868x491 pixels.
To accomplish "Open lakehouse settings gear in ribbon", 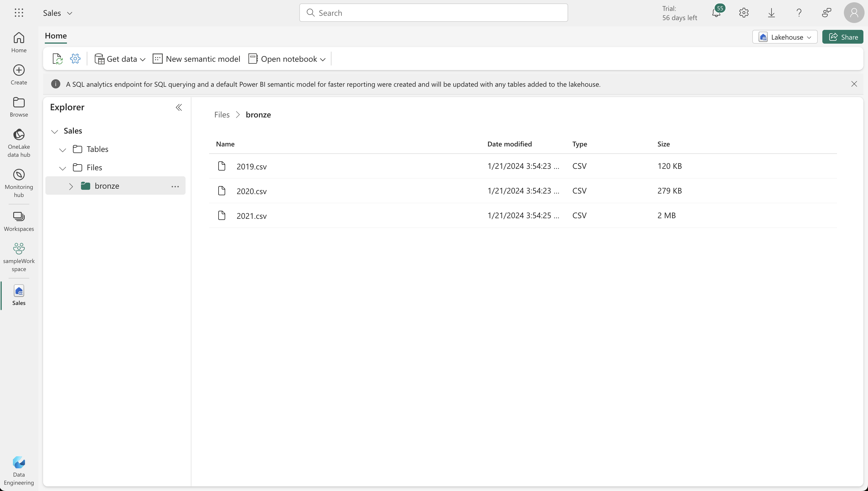I will 75,59.
